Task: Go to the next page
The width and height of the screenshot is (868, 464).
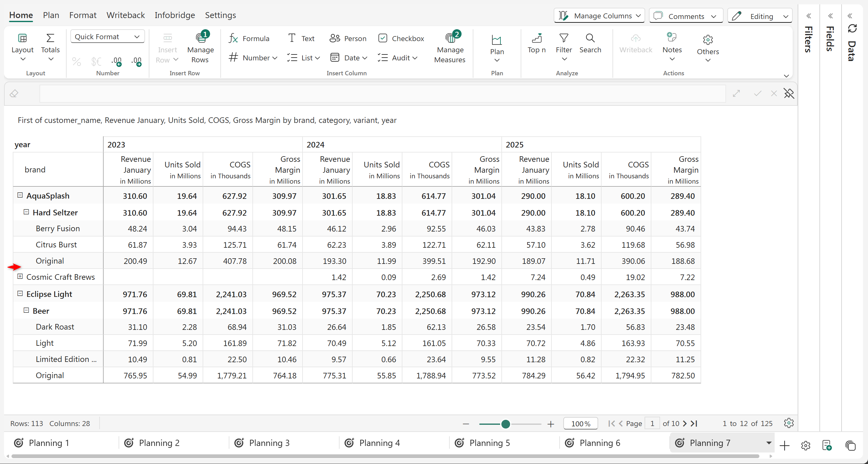Action: 685,424
